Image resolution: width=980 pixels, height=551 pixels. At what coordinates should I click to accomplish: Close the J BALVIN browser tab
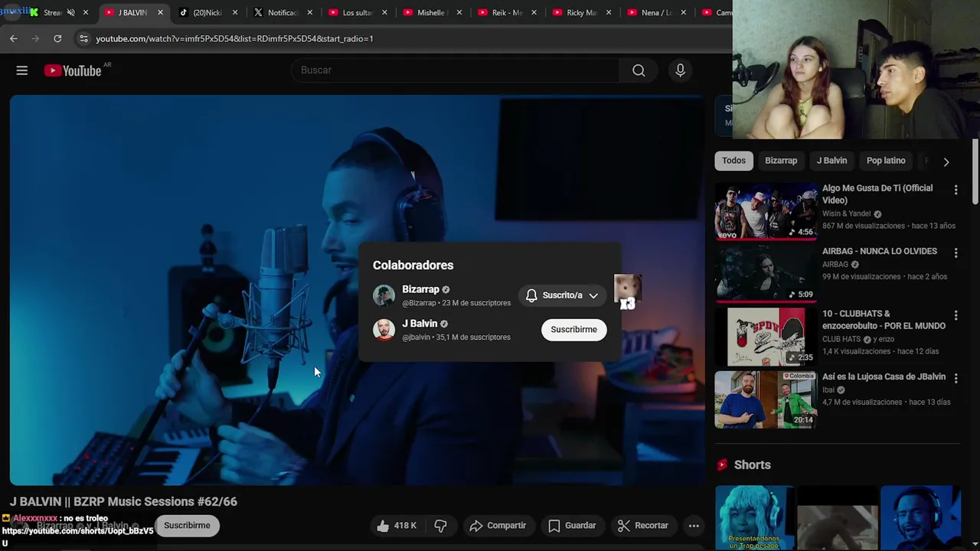click(160, 12)
